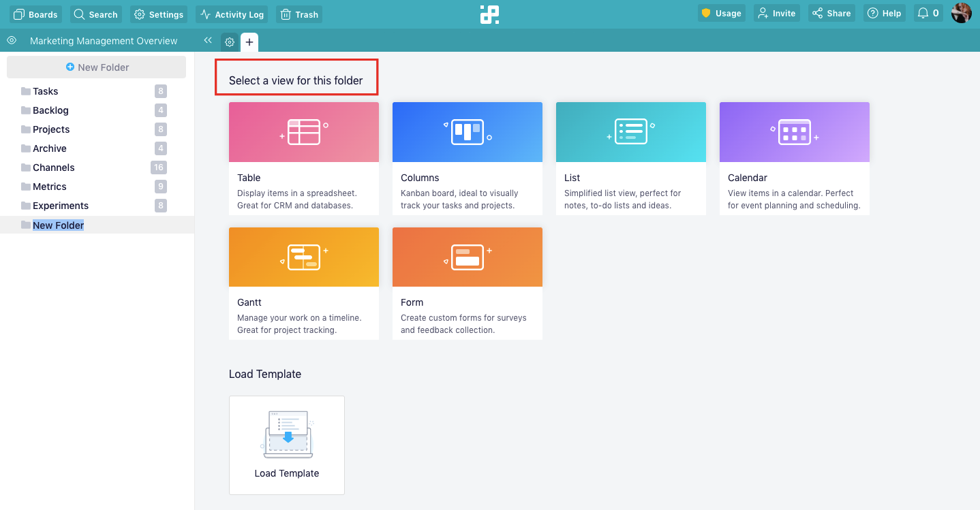The width and height of the screenshot is (980, 510).
Task: Open the Projects folder
Action: pyautogui.click(x=97, y=129)
